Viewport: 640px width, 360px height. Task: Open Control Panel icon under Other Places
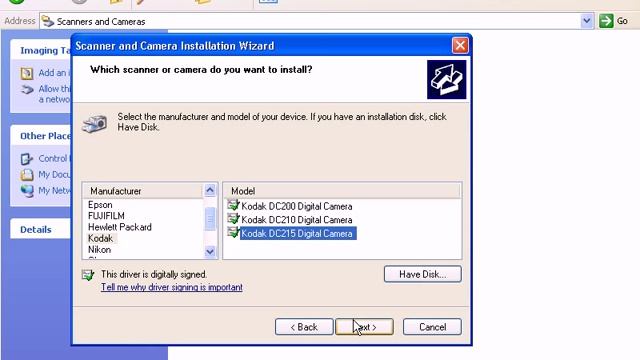[x=27, y=159]
